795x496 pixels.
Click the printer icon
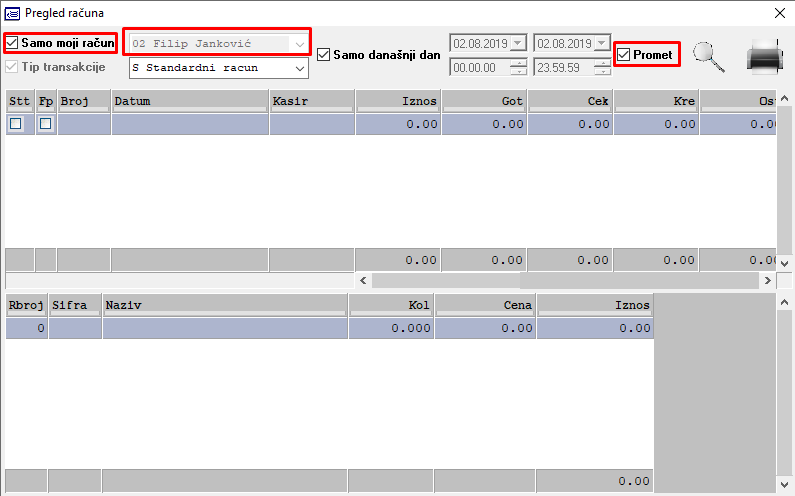(x=765, y=57)
